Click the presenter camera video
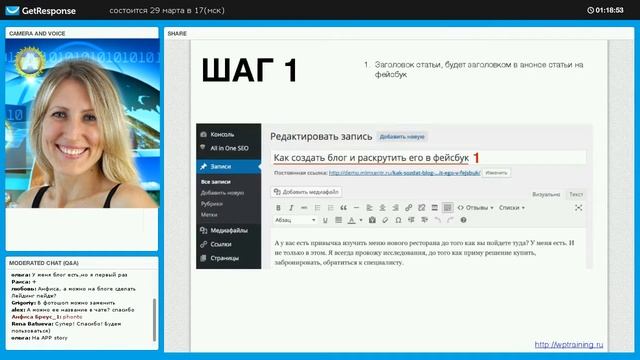The image size is (640, 360). click(x=82, y=124)
